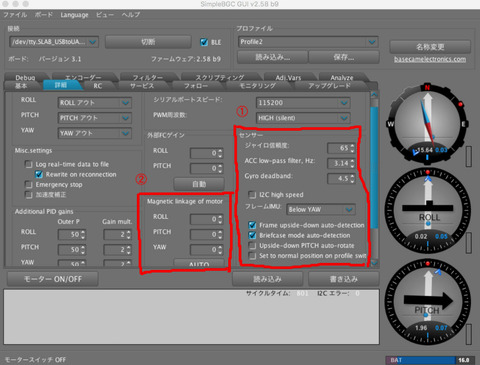Image resolution: width=480 pixels, height=365 pixels.
Task: Switch to the スクリプティング tab
Action: [x=220, y=77]
